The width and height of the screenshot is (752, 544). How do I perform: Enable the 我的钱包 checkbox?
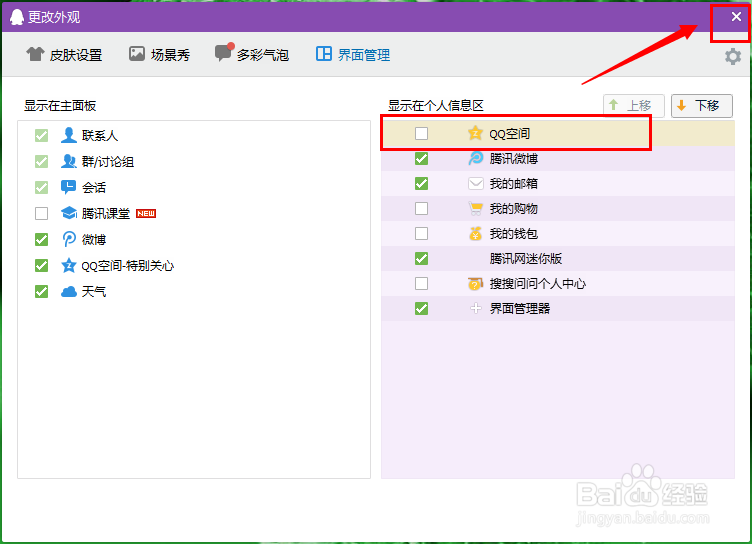point(422,234)
